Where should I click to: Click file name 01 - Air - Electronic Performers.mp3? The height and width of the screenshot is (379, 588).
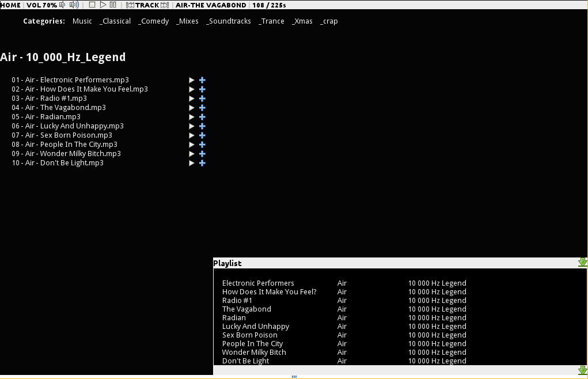point(70,80)
